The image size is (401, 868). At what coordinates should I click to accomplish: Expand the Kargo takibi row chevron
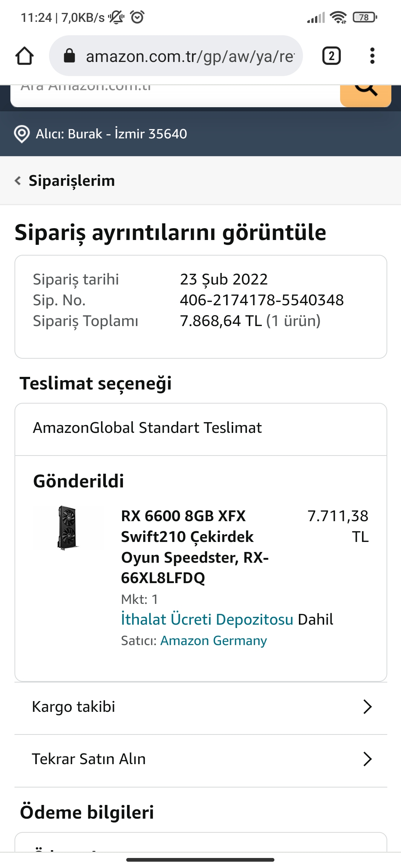click(x=367, y=707)
